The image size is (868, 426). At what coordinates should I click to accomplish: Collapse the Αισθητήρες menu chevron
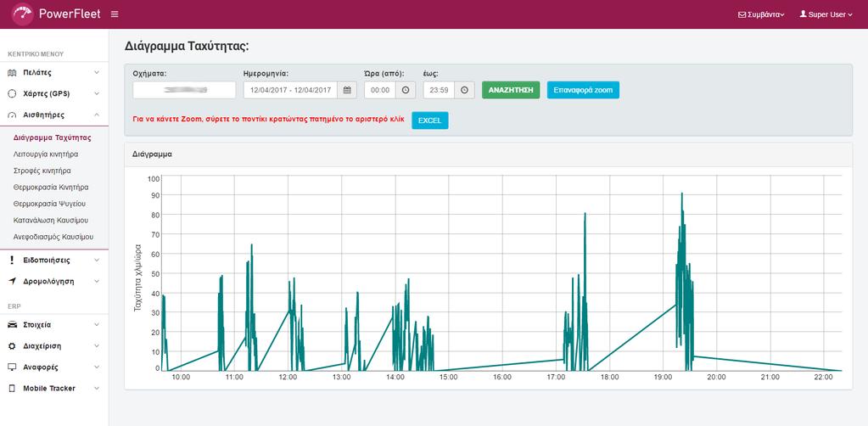[x=97, y=115]
